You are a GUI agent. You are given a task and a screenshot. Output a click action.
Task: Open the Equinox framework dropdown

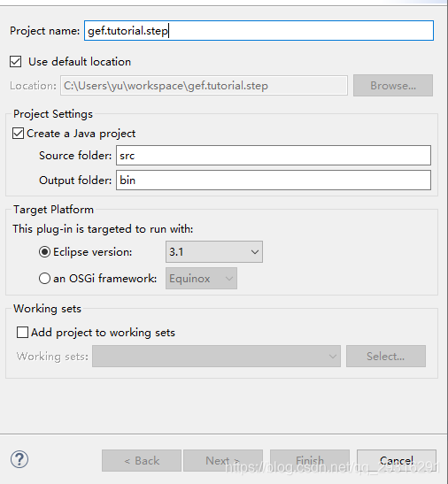point(202,279)
